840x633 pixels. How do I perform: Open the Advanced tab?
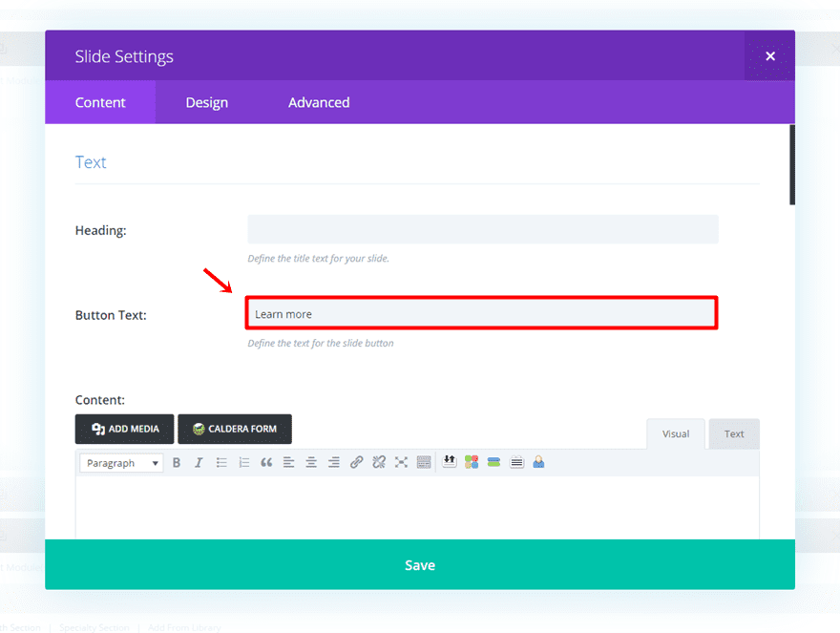[319, 103]
